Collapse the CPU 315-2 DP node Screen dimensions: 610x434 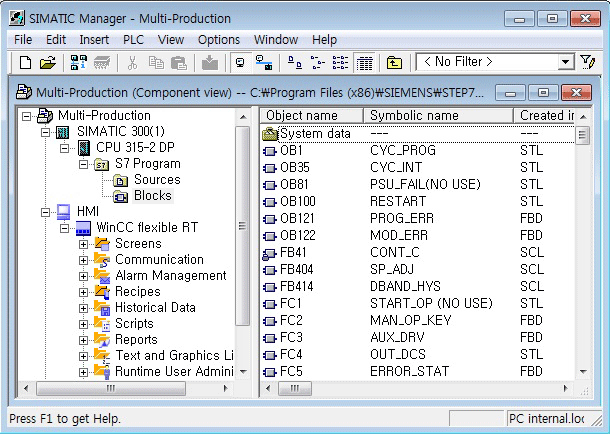[64, 148]
